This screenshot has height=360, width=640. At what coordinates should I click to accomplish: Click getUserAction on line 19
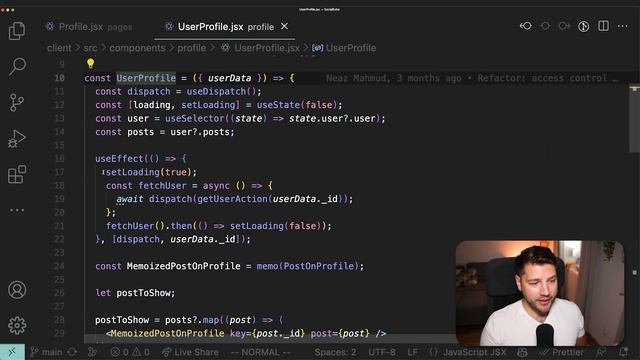(232, 199)
